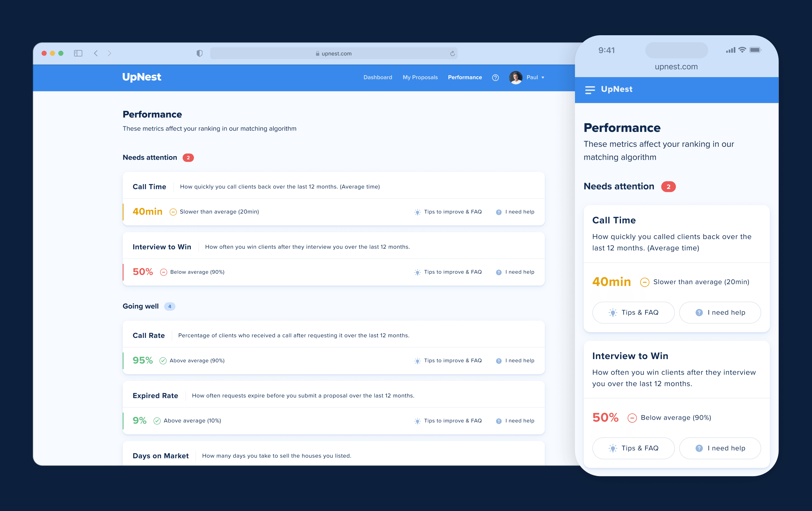The width and height of the screenshot is (812, 511).
Task: Click the page reload icon in the address bar
Action: (x=452, y=53)
